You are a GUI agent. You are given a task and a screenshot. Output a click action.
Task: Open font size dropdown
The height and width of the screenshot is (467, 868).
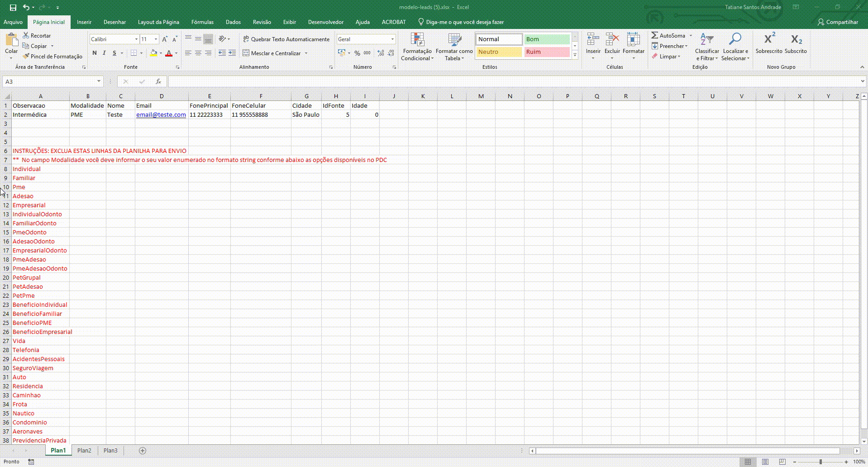pyautogui.click(x=156, y=39)
